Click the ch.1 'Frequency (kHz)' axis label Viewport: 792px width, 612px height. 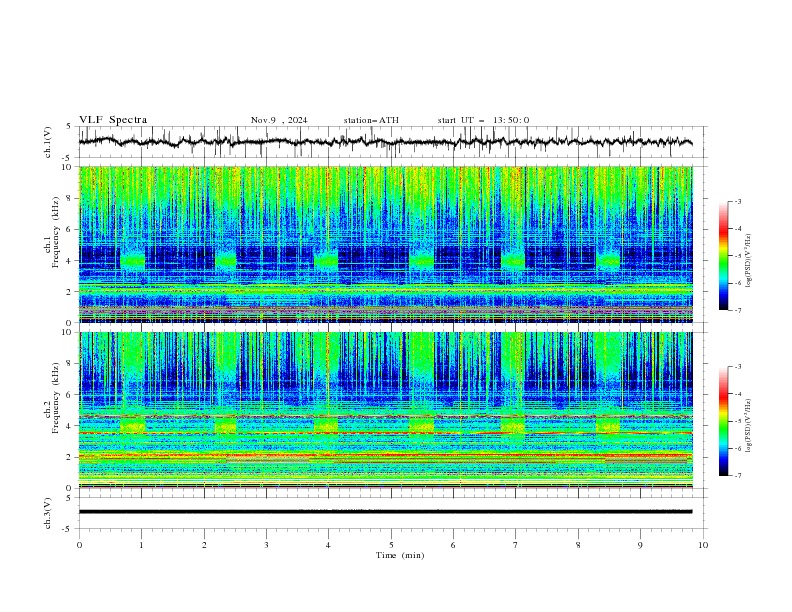point(55,233)
